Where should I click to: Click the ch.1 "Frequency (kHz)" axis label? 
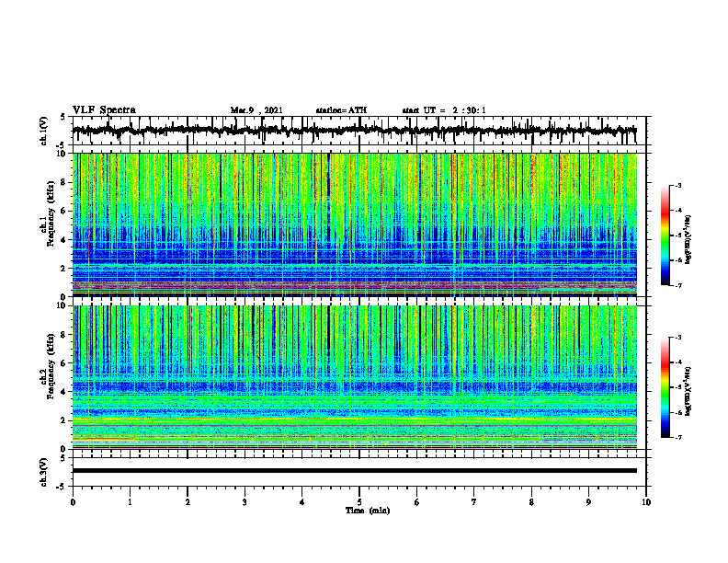(51, 213)
